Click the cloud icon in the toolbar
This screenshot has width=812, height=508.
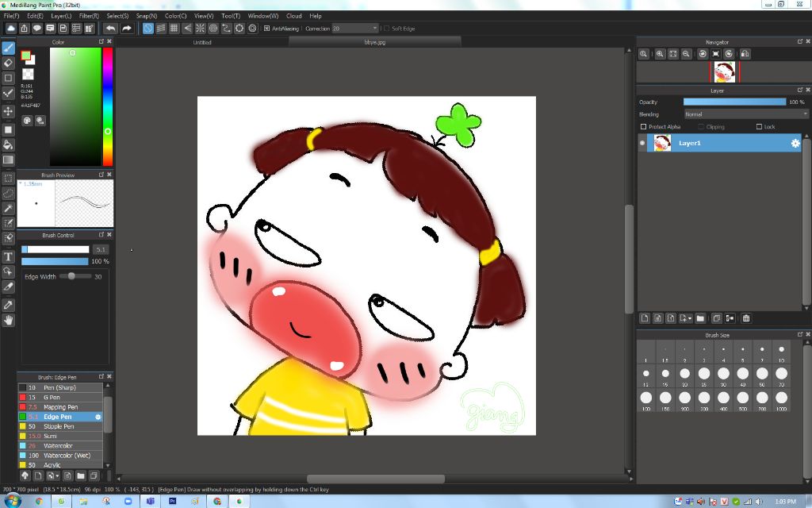coord(11,29)
